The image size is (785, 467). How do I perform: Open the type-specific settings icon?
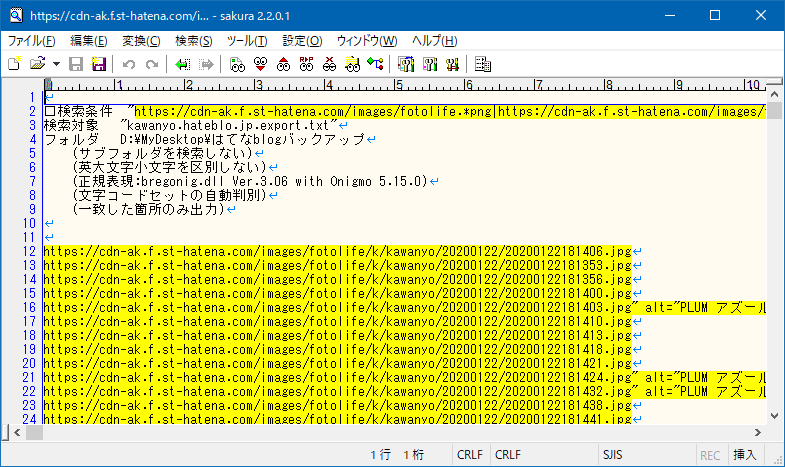point(430,64)
